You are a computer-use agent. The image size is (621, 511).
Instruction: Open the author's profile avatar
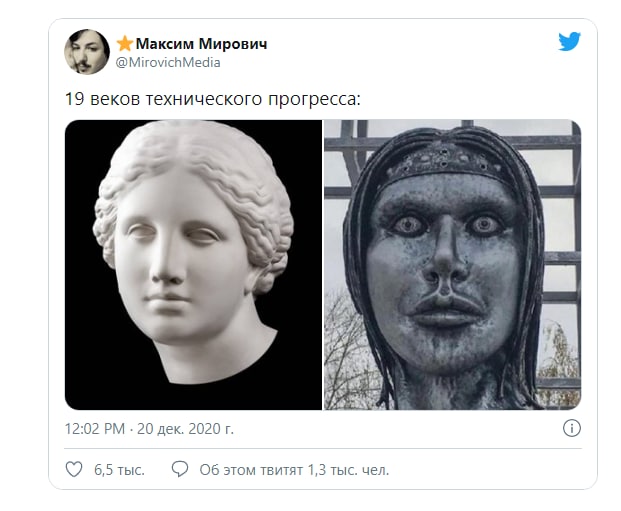pos(87,51)
